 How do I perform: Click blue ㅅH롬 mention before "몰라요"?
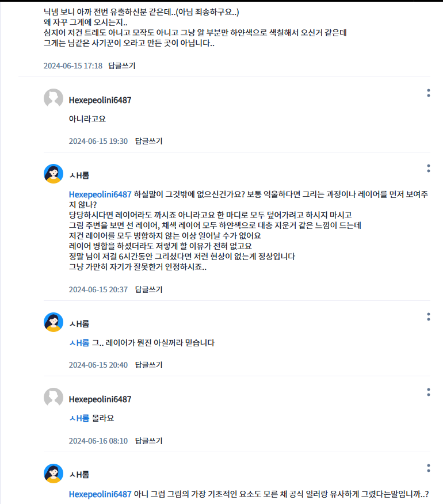point(79,418)
